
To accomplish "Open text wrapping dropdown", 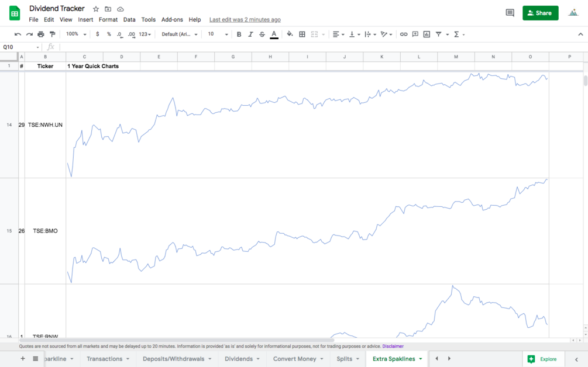I will click(370, 34).
